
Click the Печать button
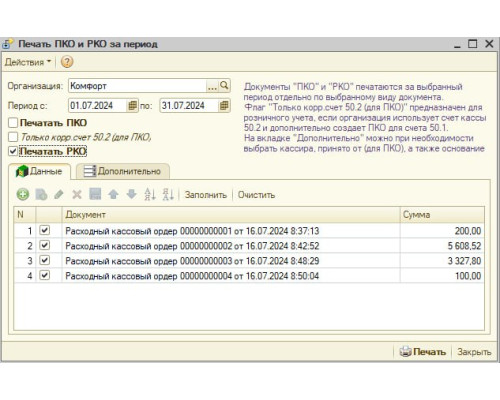(x=423, y=352)
